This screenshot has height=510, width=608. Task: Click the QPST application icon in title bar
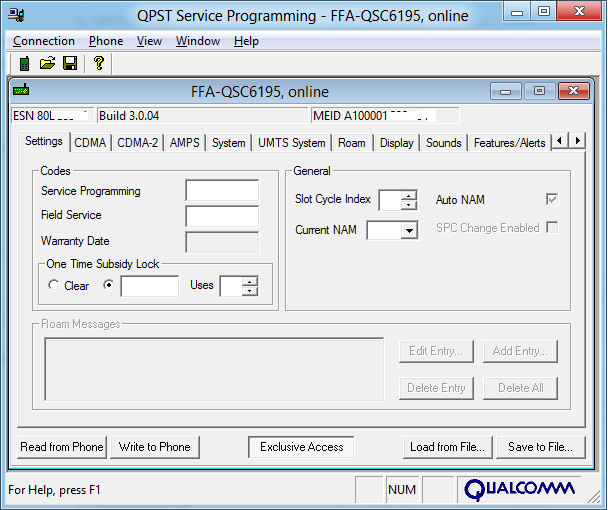(x=16, y=16)
